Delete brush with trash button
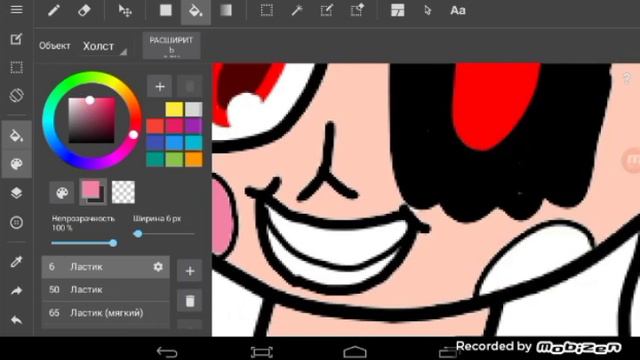This screenshot has height=360, width=640. (x=190, y=301)
